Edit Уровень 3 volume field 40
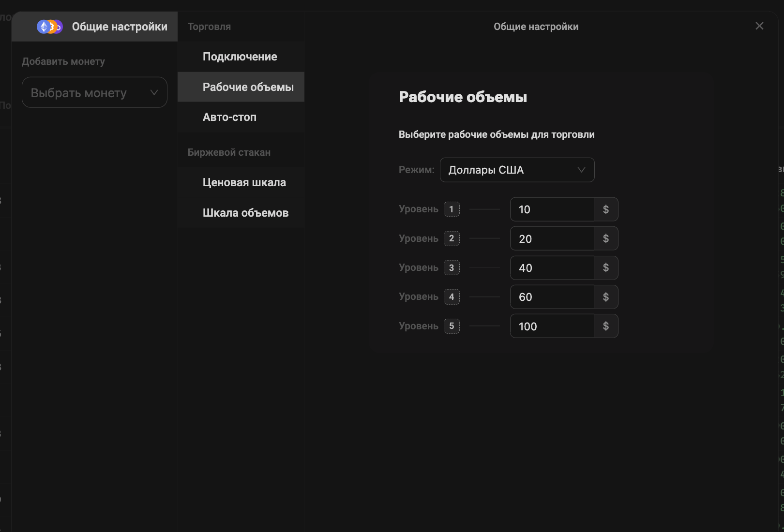784x532 pixels. (552, 267)
